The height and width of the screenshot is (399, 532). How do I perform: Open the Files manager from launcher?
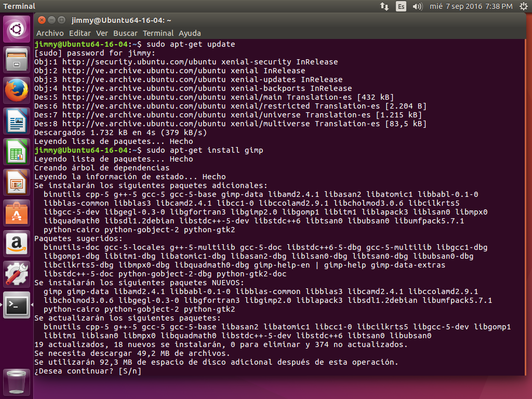17,60
